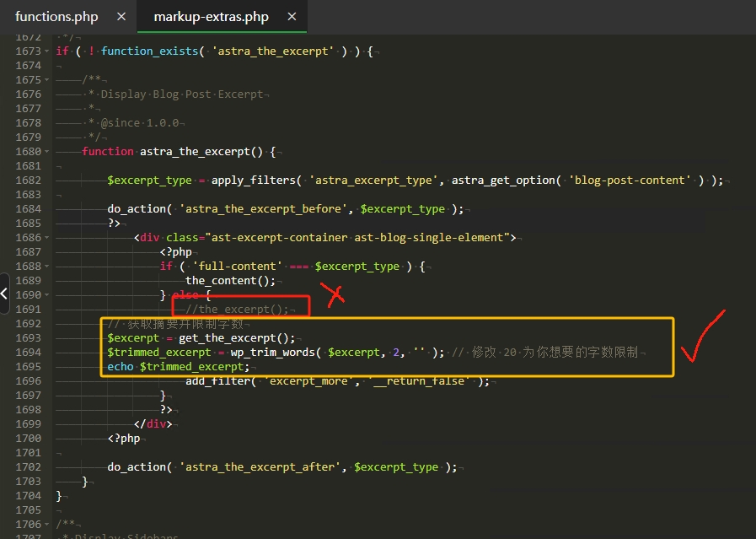Click the $trimmed_excerpt variable on line 1694
Screen dimensions: 756x539
[x=159, y=353]
